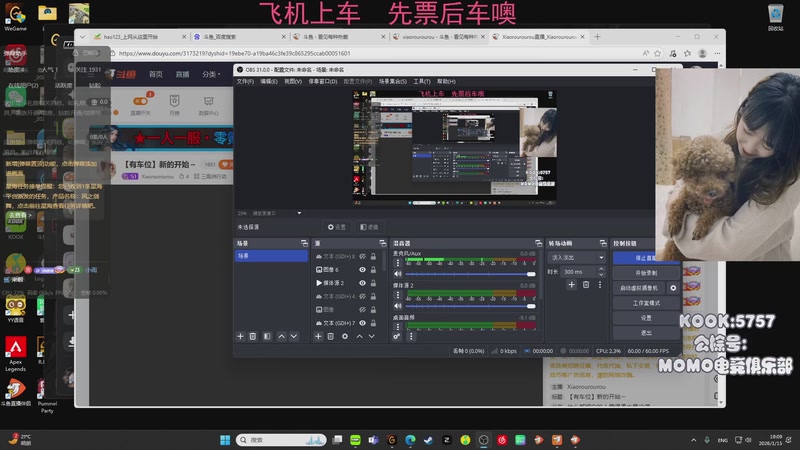Move source up in sources panel
800x450 pixels.
(359, 336)
